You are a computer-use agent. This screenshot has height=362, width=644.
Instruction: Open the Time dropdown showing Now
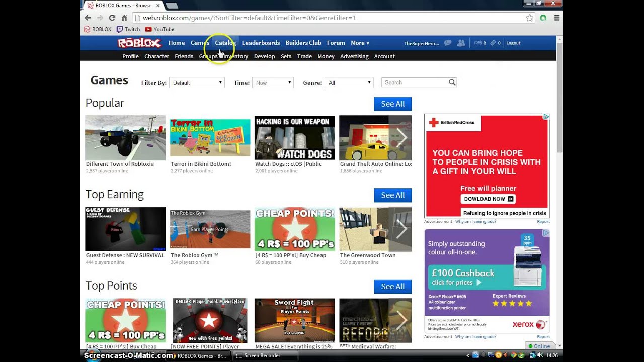(x=273, y=83)
